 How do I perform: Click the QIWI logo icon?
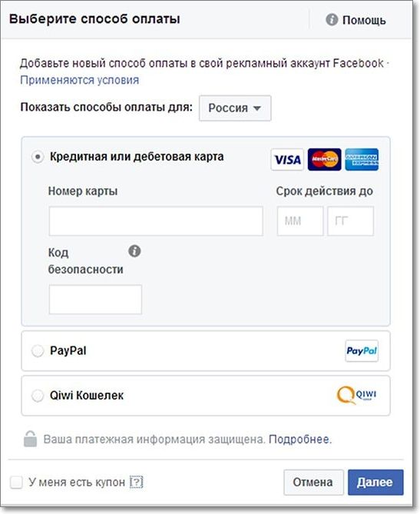click(x=357, y=395)
